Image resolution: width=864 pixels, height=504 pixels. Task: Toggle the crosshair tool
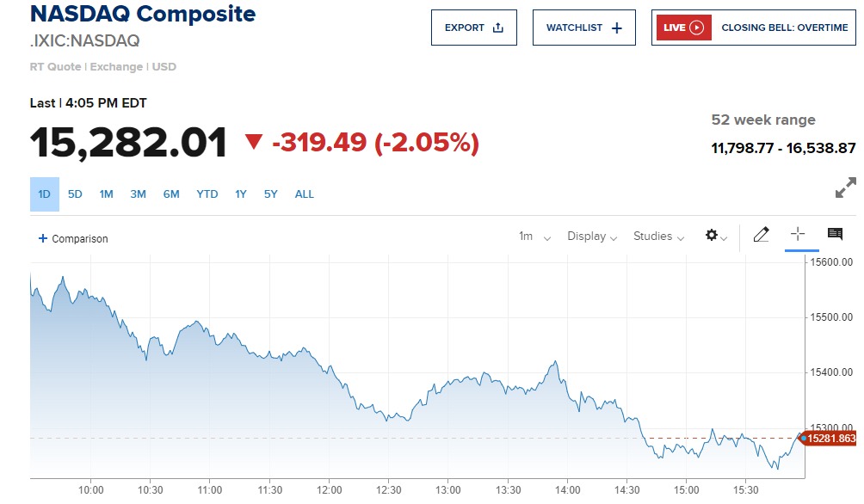798,234
